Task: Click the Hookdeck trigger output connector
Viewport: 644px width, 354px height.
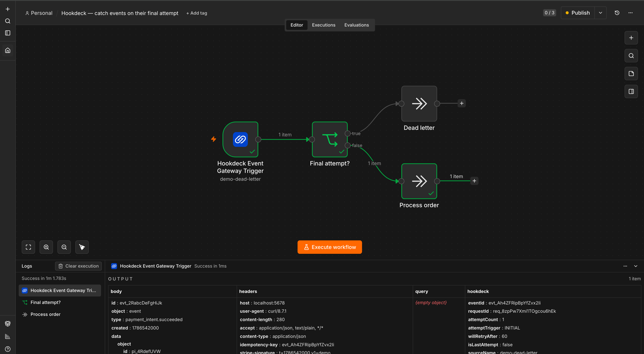Action: click(x=258, y=139)
